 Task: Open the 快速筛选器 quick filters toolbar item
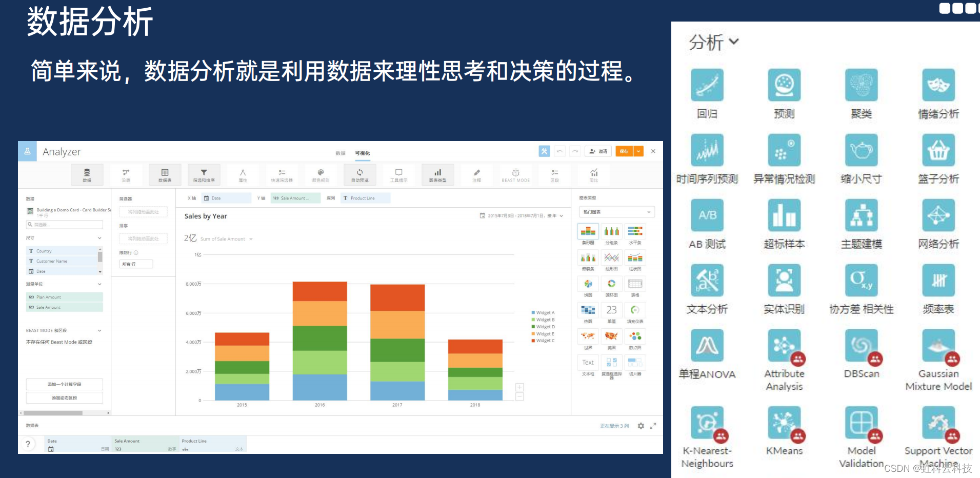(282, 175)
